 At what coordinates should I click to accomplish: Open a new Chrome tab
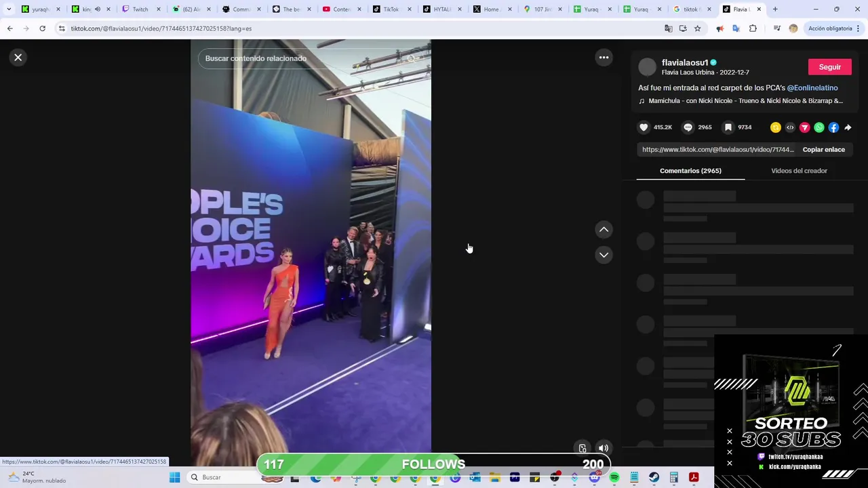775,9
